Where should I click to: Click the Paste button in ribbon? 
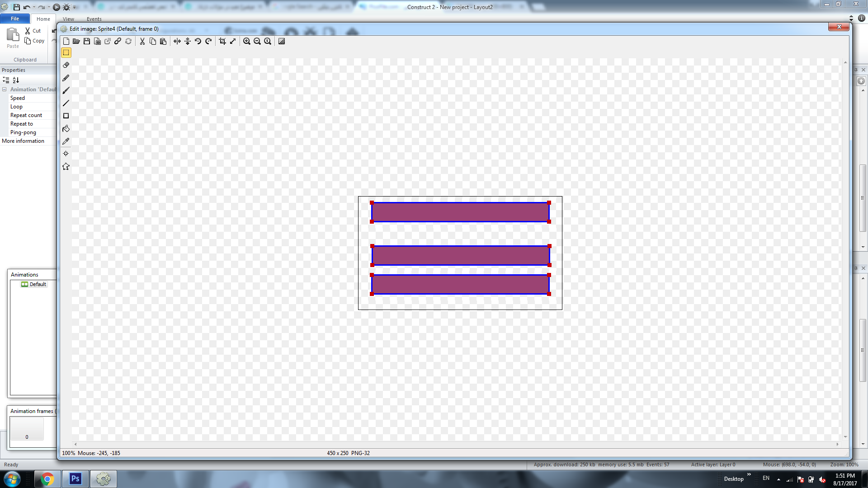pos(13,38)
